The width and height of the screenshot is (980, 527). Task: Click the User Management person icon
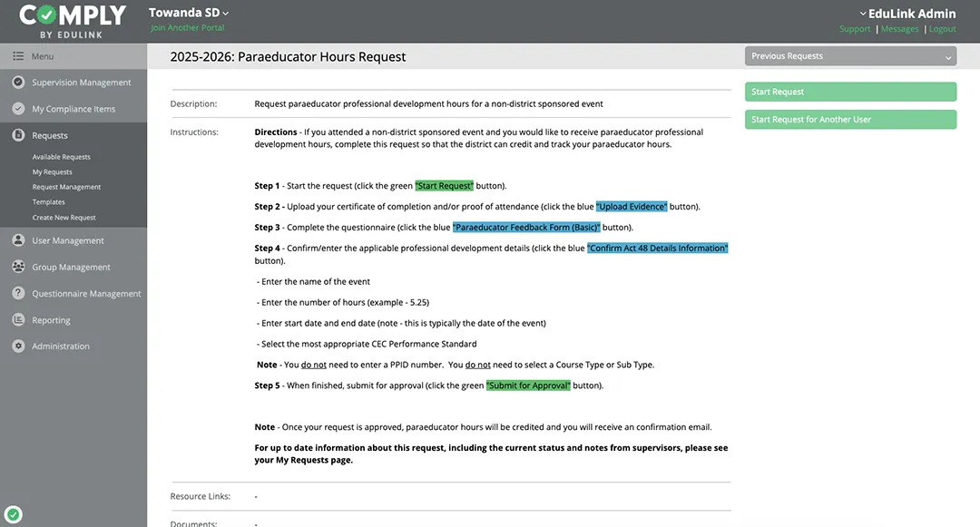[18, 240]
